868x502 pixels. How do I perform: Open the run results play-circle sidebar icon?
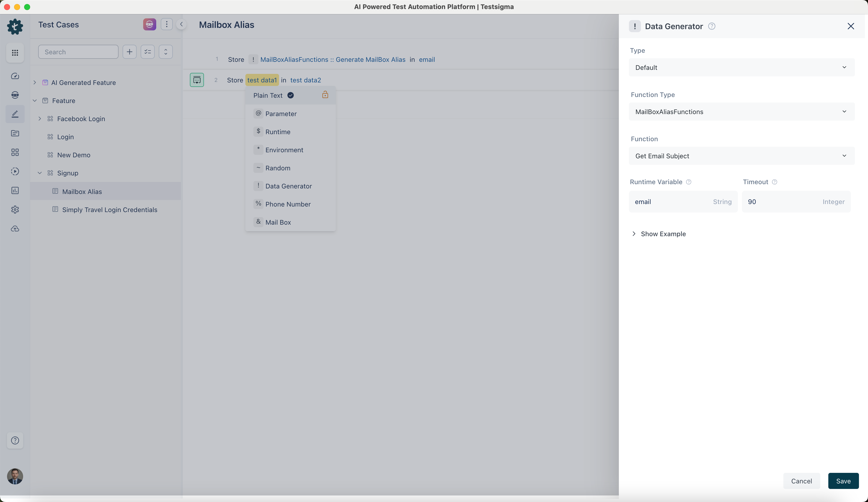(x=15, y=171)
